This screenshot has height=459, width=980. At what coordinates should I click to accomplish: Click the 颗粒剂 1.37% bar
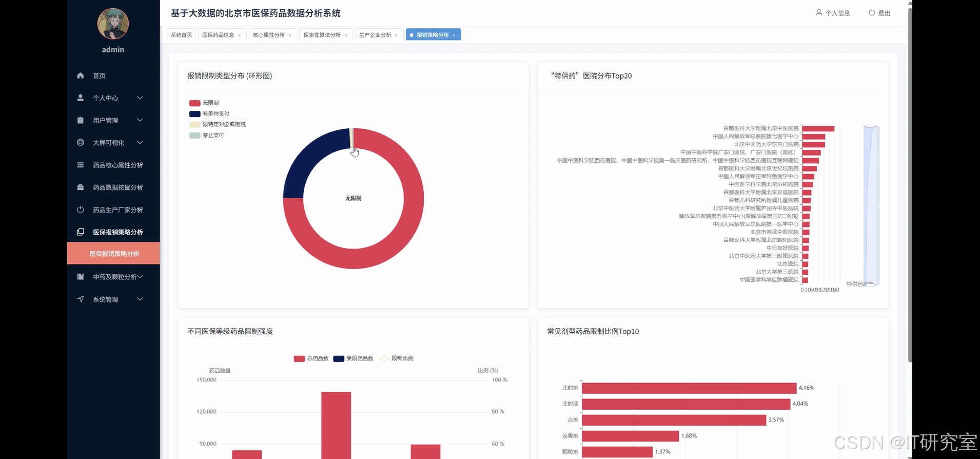point(617,452)
